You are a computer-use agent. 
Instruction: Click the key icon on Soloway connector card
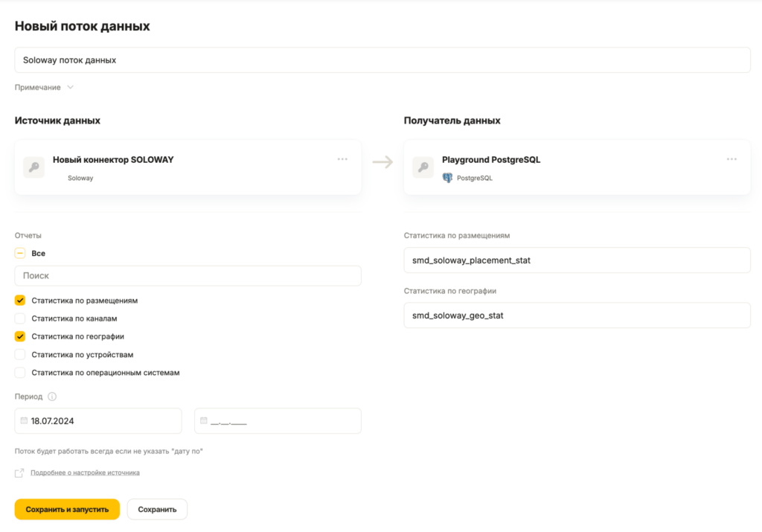click(x=34, y=167)
